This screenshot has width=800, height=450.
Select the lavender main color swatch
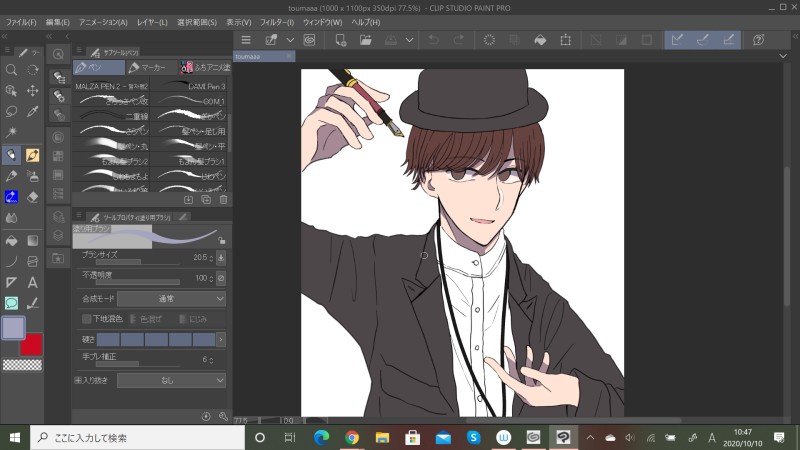click(x=13, y=328)
